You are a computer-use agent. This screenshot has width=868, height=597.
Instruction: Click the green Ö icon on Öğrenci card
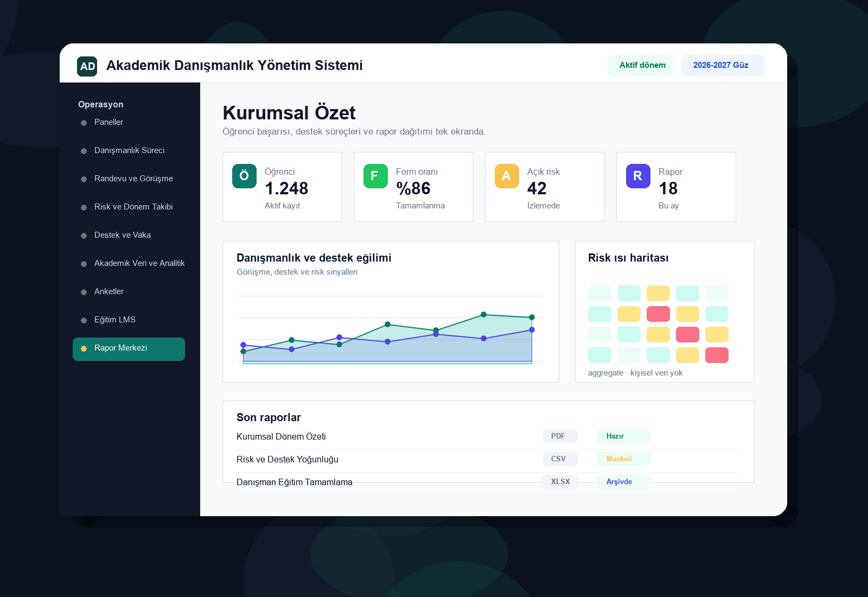pyautogui.click(x=244, y=176)
